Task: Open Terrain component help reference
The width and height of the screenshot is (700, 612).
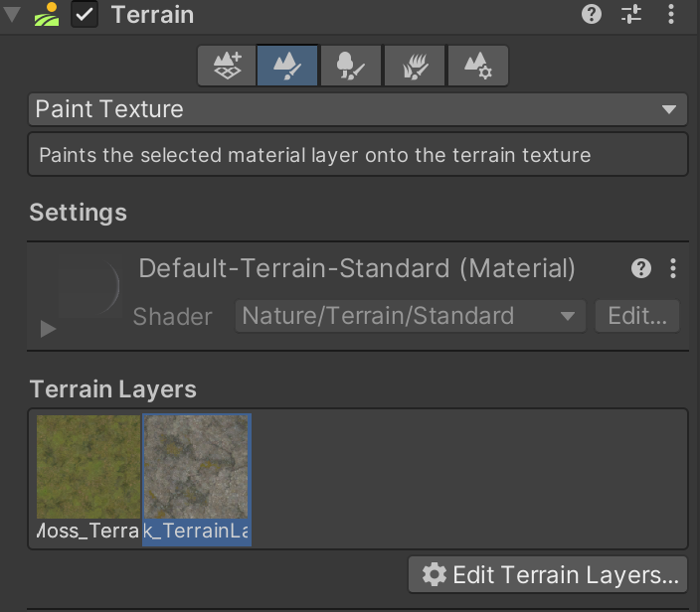Action: click(x=592, y=15)
